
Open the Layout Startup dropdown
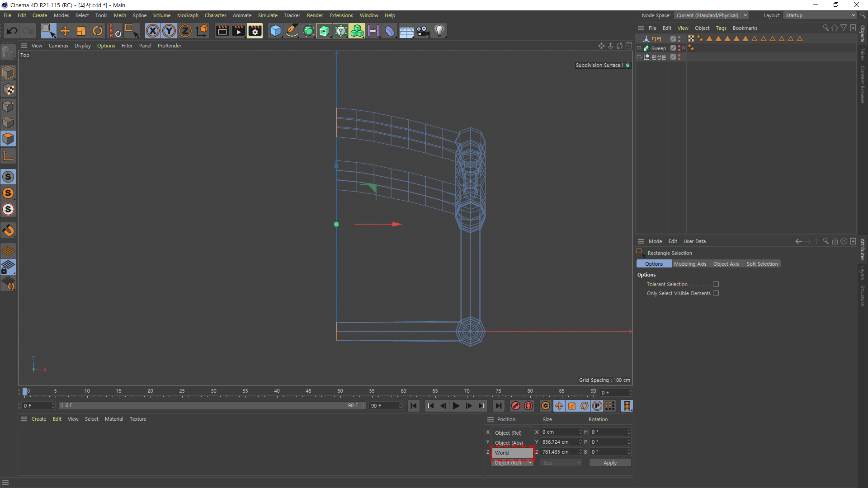tap(820, 15)
